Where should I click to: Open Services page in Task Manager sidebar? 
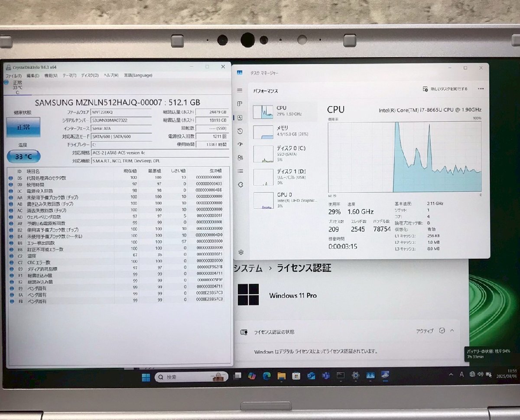[x=240, y=184]
